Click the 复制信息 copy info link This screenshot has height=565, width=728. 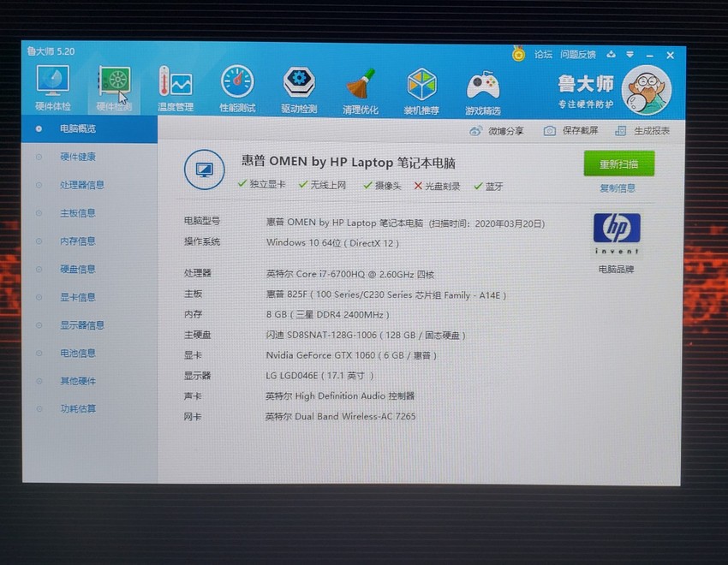coord(618,187)
